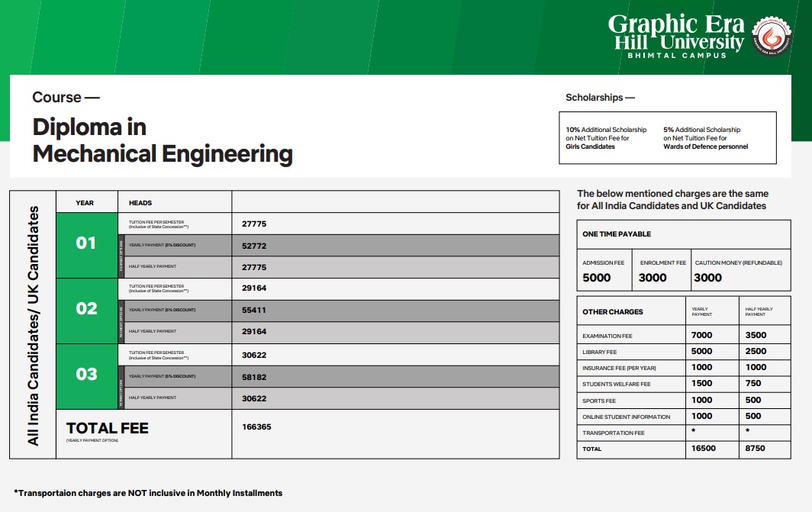
Task: Click the 'charges are the same' note
Action: pyautogui.click(x=672, y=199)
